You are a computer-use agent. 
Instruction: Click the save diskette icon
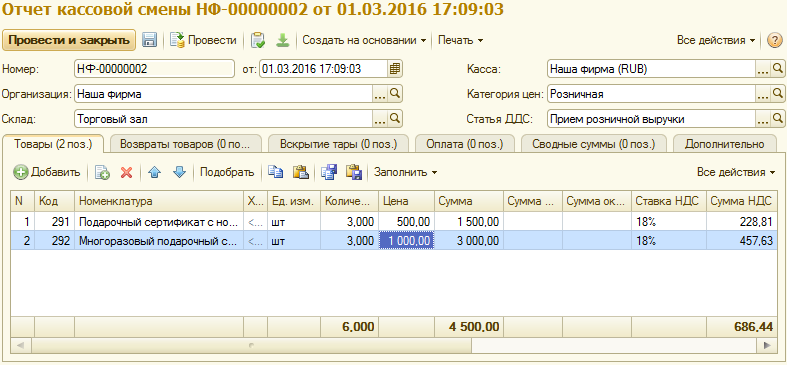(x=150, y=40)
